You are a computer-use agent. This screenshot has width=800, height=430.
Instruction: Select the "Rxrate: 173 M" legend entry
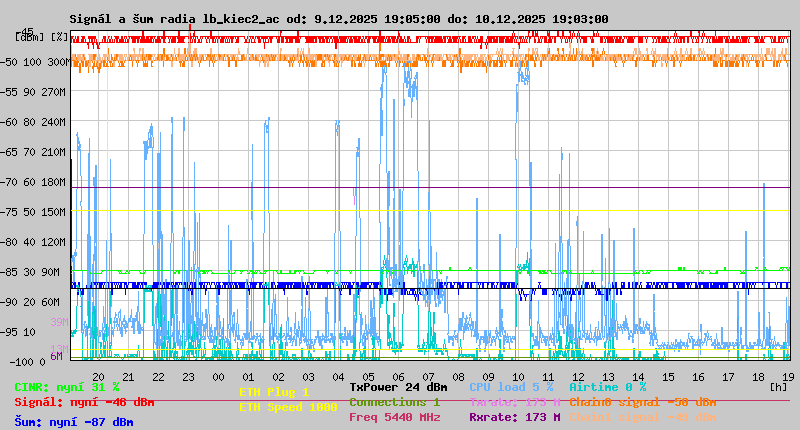click(514, 417)
